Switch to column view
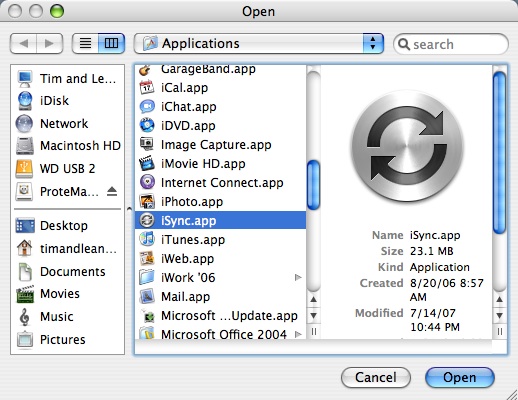The height and width of the screenshot is (400, 518). [x=111, y=43]
